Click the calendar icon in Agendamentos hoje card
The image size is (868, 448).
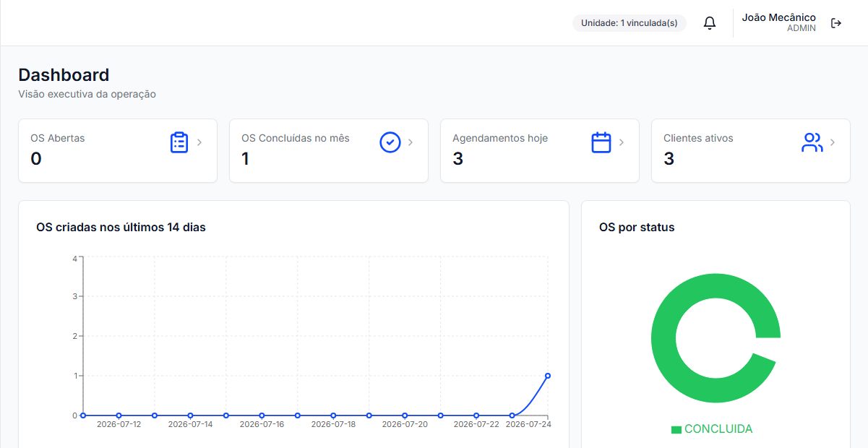[x=601, y=142]
